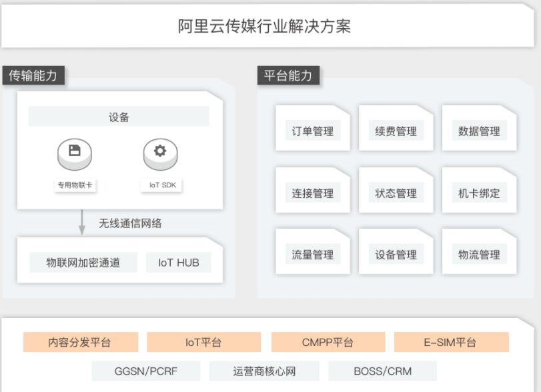Click the 设备 header bar
The width and height of the screenshot is (541, 392).
[x=119, y=117]
